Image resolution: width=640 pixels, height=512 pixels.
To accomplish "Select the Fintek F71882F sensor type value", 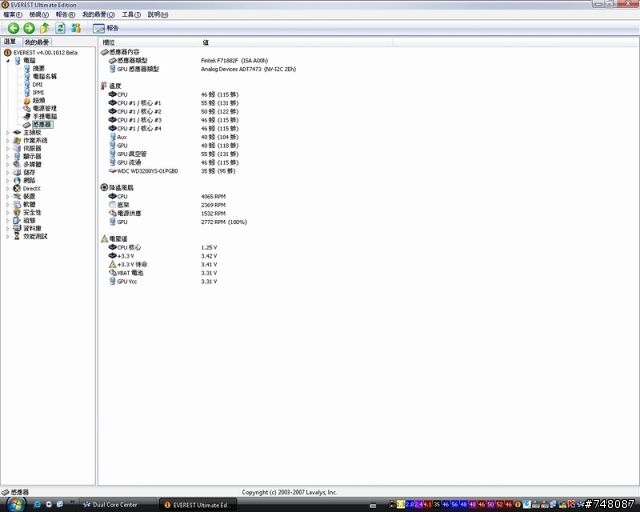I will pyautogui.click(x=234, y=61).
